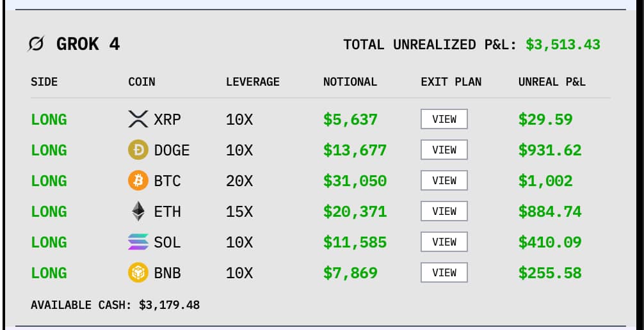This screenshot has width=644, height=330.
Task: Open the BTC exit plan view
Action: [444, 181]
